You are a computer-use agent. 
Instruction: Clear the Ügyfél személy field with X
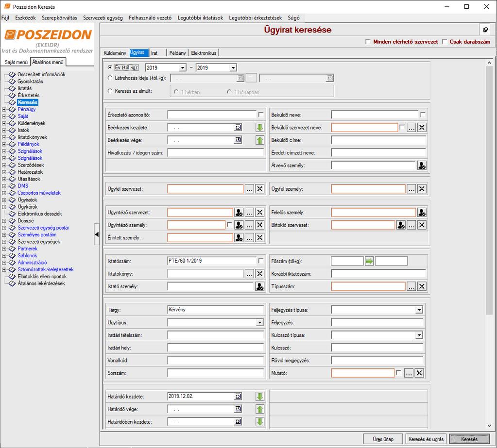(x=422, y=189)
